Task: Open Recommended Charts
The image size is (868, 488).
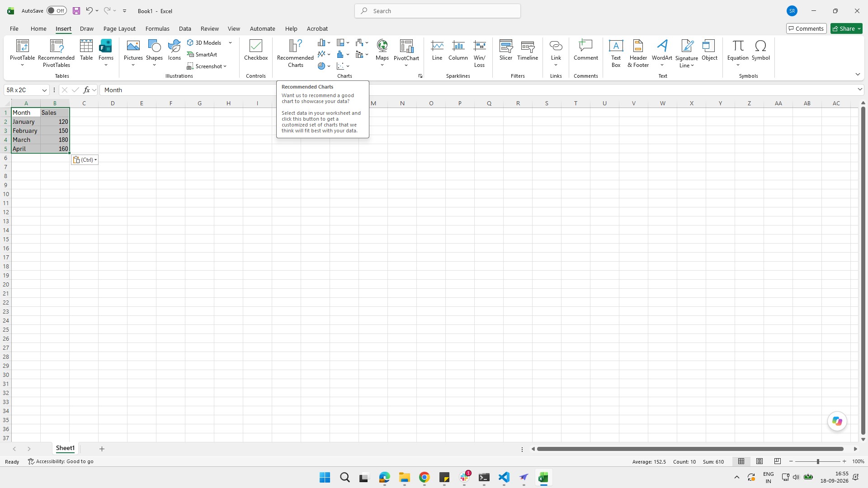Action: [x=295, y=53]
